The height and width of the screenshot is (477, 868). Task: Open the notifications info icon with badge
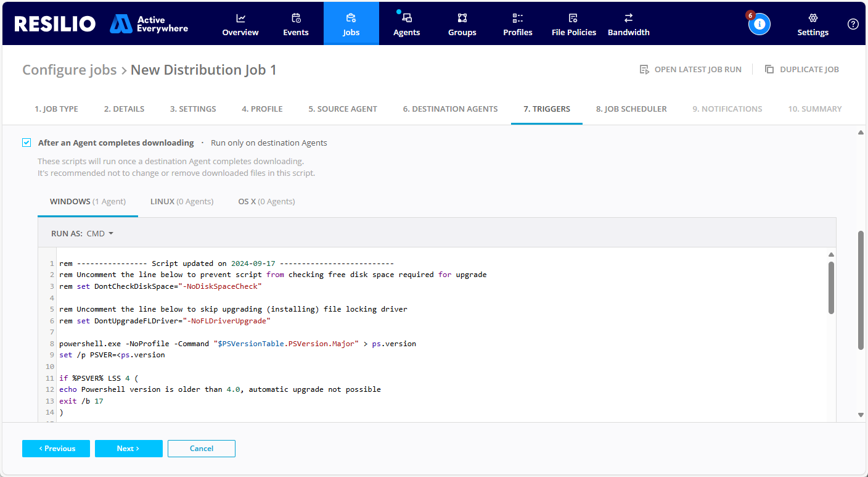click(x=759, y=24)
